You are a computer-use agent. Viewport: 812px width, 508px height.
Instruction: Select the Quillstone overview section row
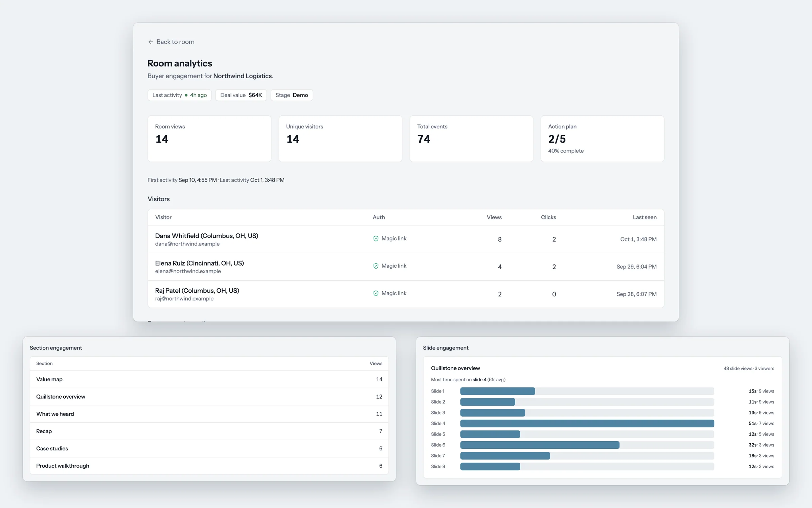coord(209,397)
